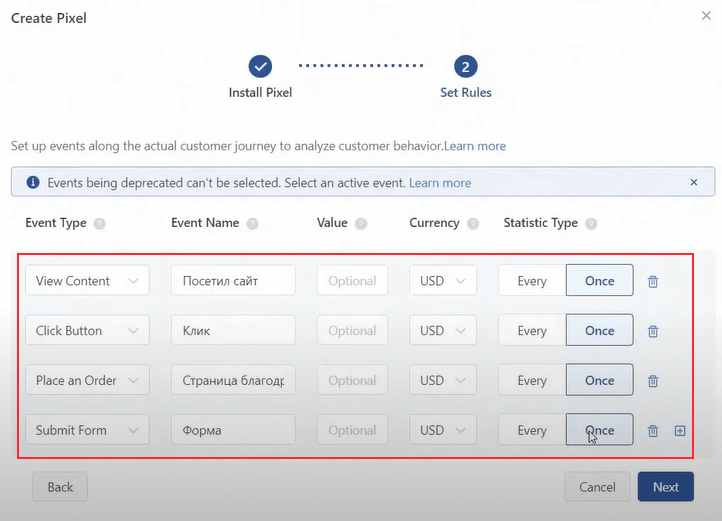Viewport: 722px width, 521px height.
Task: Open the Place an Order type dropdown
Action: click(87, 381)
